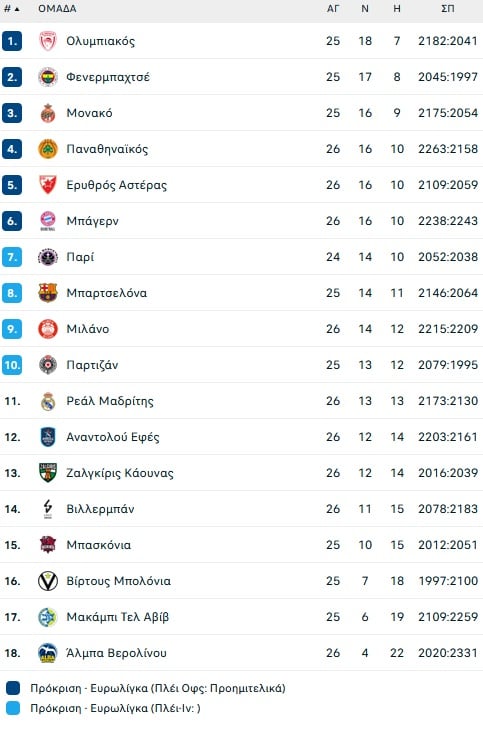Click the ΣΠ points column header
Image resolution: width=483 pixels, height=733 pixels.
[x=448, y=9]
